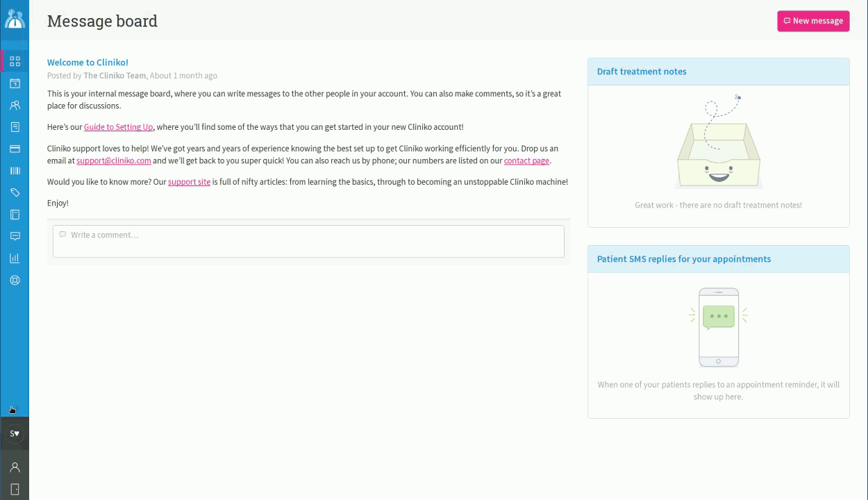
Task: Click the Cliniko logo in the sidebar
Action: (15, 18)
